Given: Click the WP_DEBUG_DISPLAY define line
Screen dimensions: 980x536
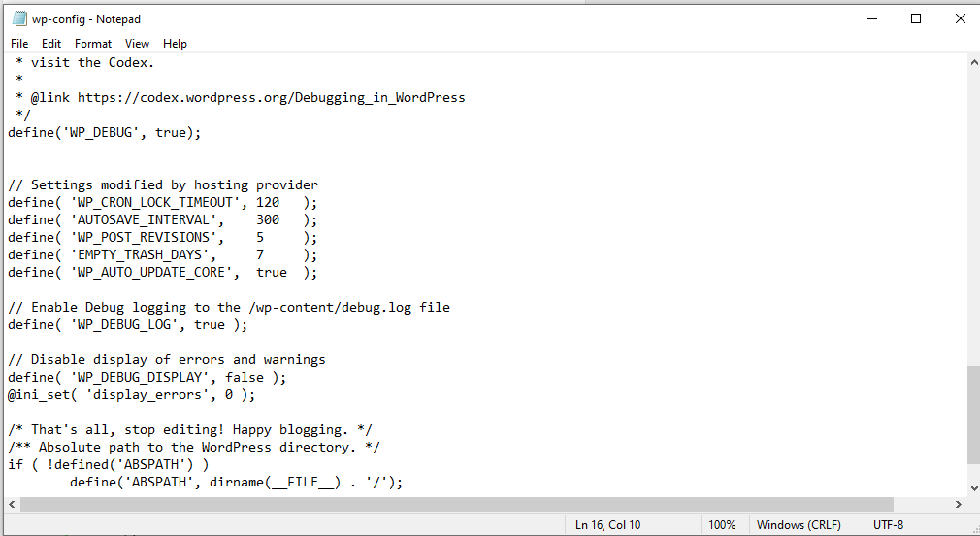Looking at the screenshot, I should 147,378.
